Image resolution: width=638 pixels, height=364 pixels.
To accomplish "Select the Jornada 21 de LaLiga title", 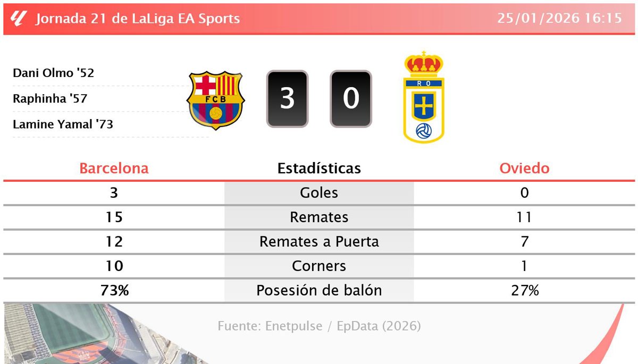I will pos(138,19).
